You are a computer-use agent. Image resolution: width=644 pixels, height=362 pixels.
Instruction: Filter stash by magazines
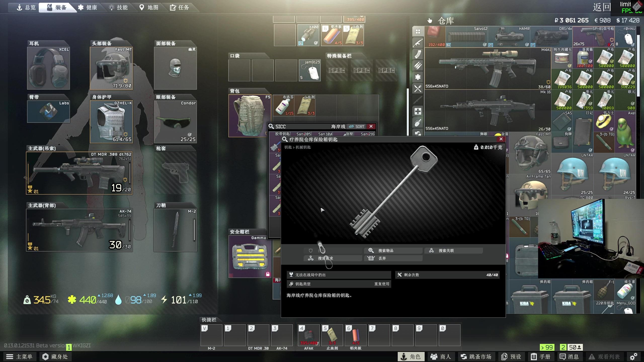[418, 54]
